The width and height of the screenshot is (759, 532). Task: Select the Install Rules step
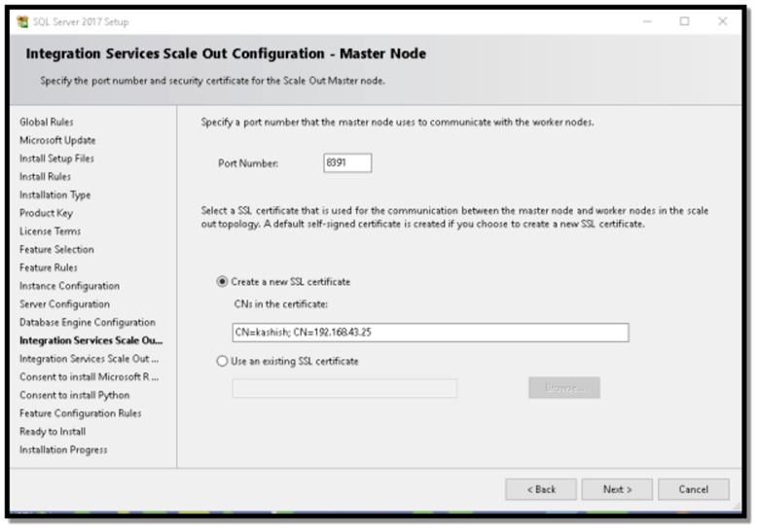(x=45, y=177)
